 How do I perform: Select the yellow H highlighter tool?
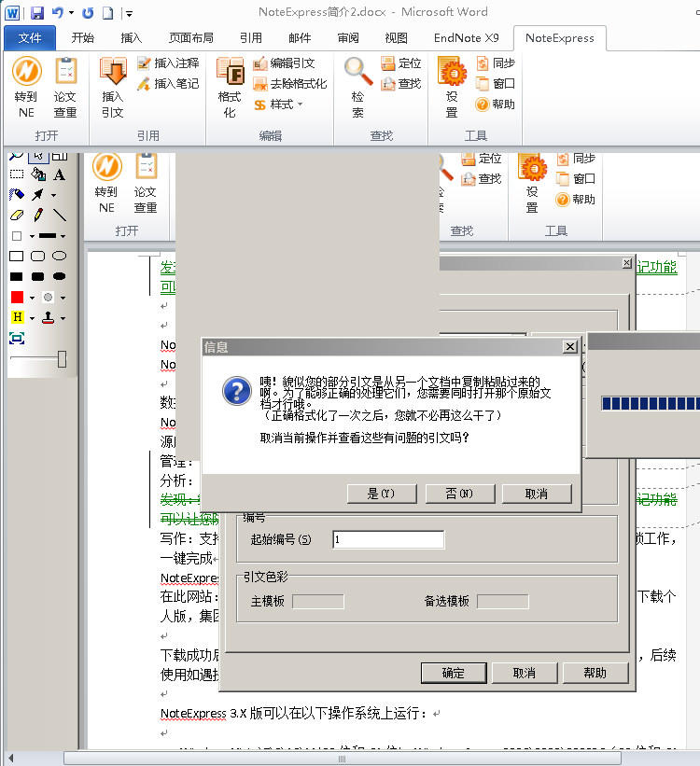17,317
